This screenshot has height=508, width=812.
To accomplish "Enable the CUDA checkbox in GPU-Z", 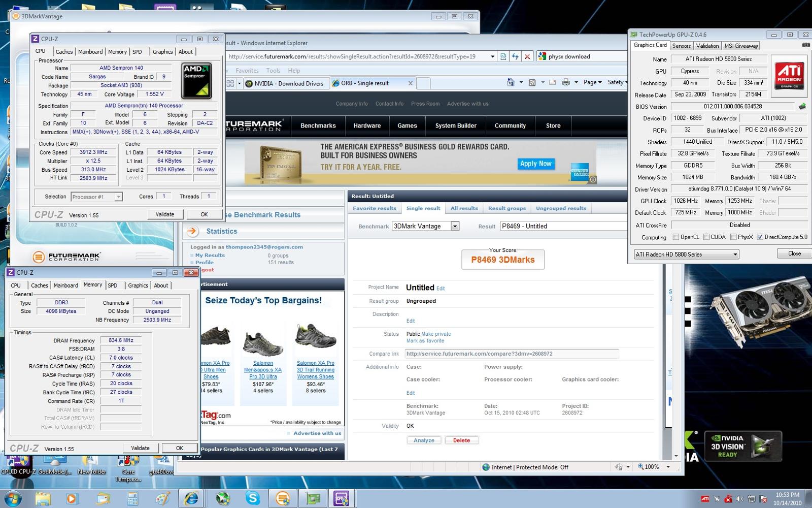I will tap(706, 237).
